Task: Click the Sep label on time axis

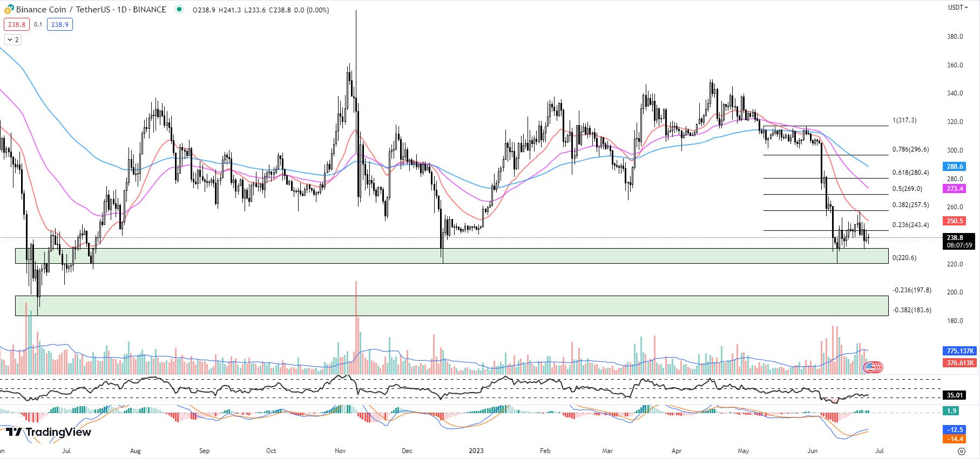Action: pyautogui.click(x=204, y=451)
